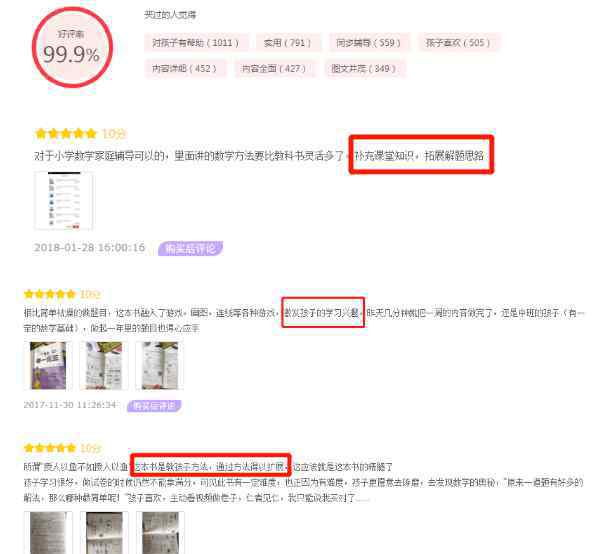Click purple badge beside 2018-01-28 date
The image size is (616, 554).
tap(191, 248)
